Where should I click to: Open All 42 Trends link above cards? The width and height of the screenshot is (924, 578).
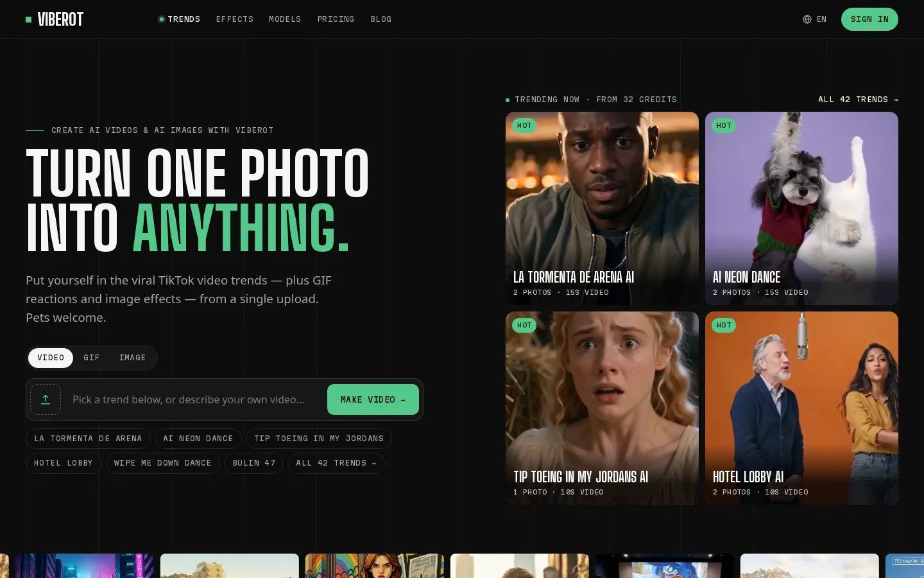click(x=858, y=100)
